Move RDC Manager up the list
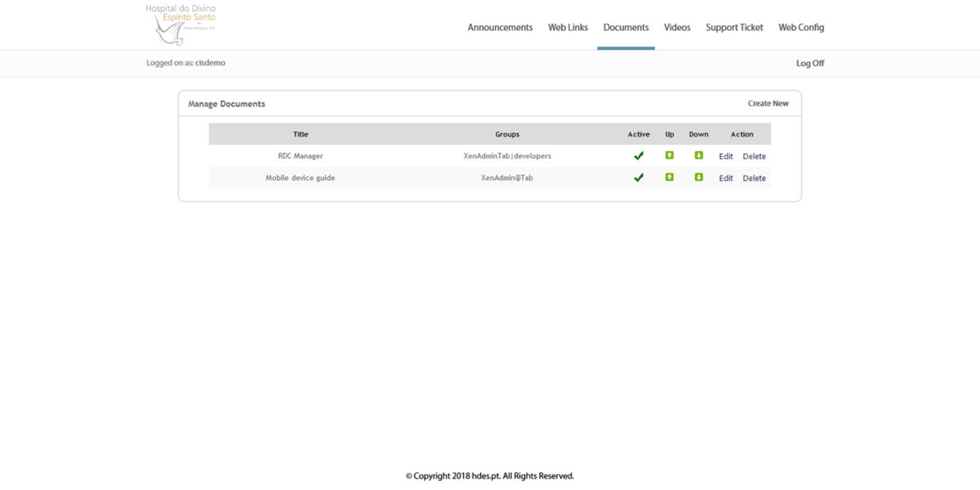 669,156
